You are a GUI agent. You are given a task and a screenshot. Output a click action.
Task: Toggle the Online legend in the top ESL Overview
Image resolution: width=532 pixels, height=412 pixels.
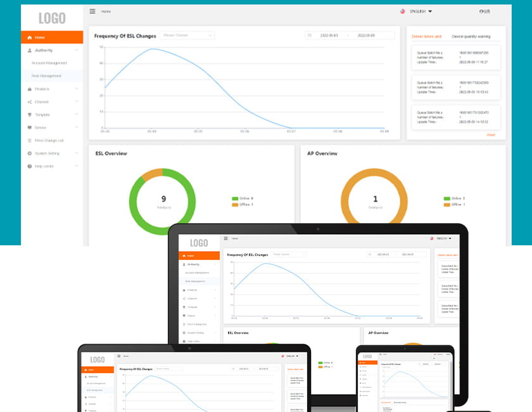243,198
